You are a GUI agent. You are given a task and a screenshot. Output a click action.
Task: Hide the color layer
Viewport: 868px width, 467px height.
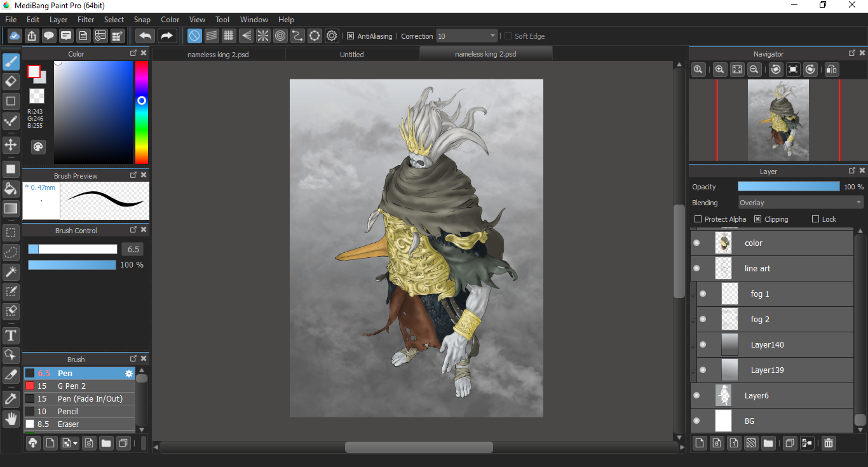696,243
